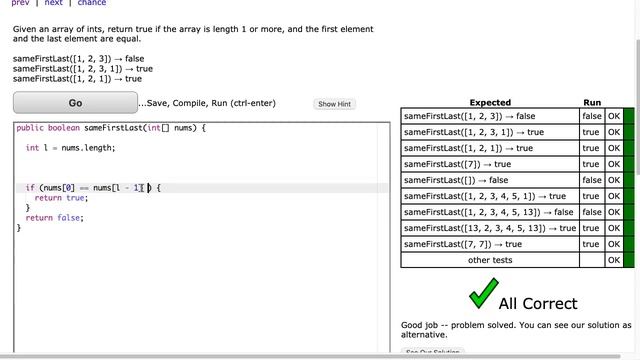Click the All Correct text
Viewport: 640px width, 360px height.
(x=538, y=304)
